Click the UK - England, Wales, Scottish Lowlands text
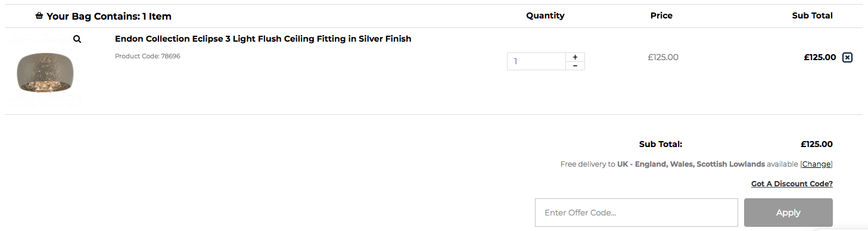The image size is (868, 231). 691,164
